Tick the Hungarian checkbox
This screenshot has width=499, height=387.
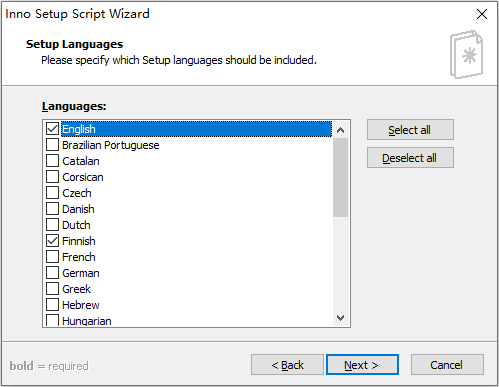point(52,320)
